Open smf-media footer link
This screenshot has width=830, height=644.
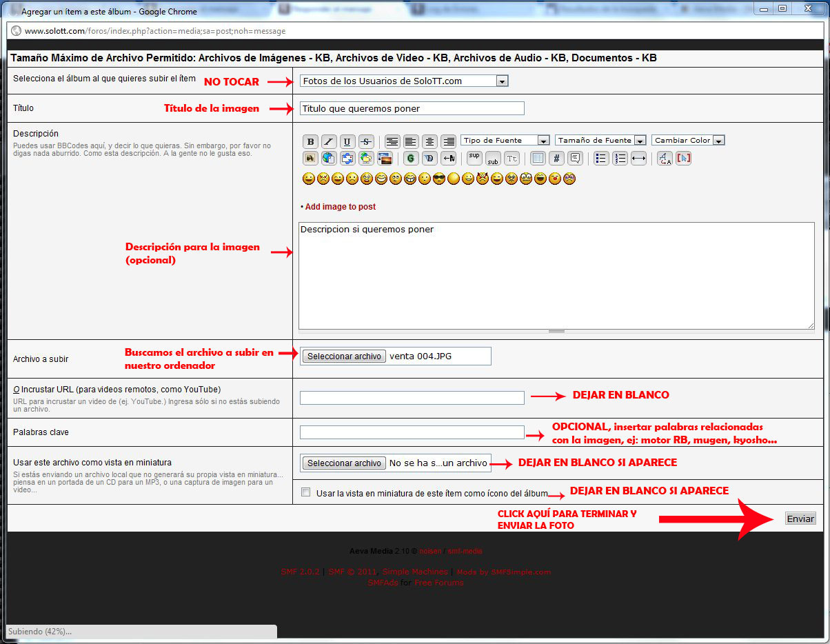465,551
